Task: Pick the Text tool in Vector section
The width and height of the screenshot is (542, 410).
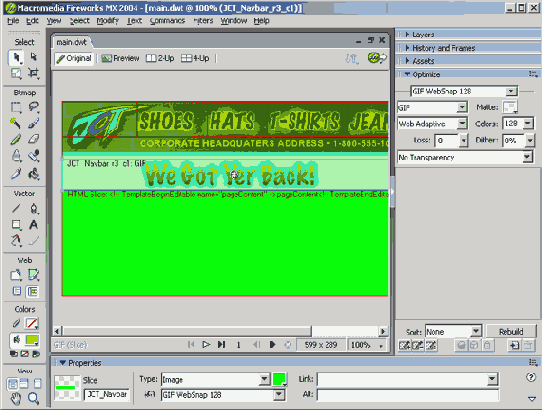Action: point(33,225)
